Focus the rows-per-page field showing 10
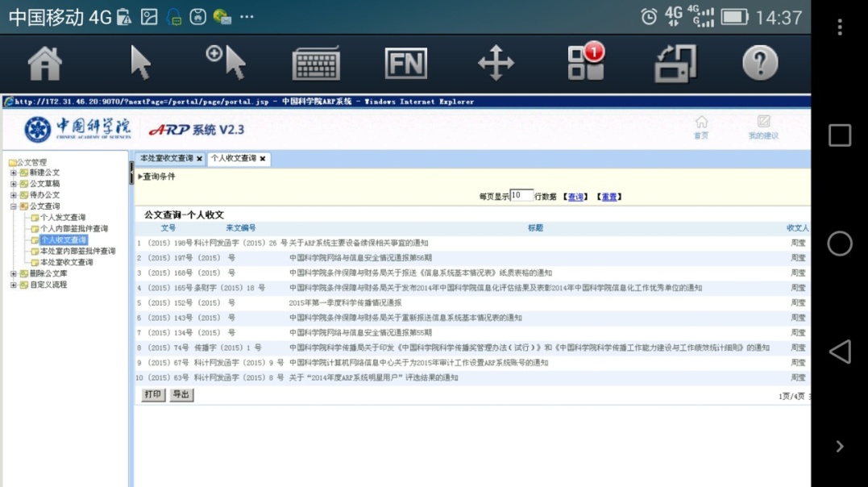 click(521, 195)
